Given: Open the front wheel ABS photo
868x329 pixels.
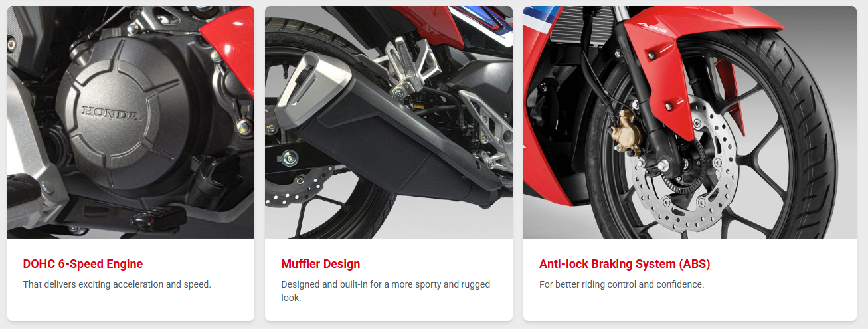Looking at the screenshot, I should pyautogui.click(x=690, y=122).
